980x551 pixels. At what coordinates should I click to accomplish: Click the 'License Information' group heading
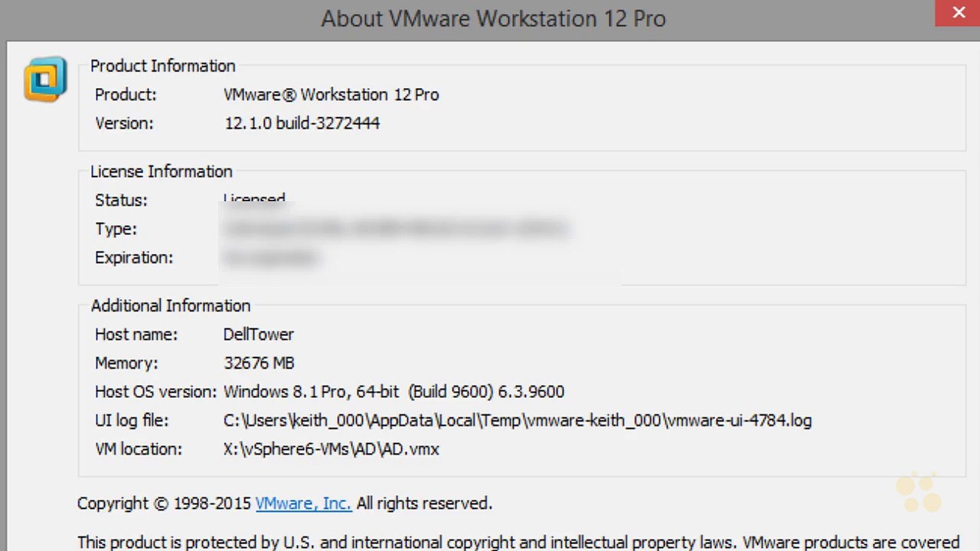(161, 171)
